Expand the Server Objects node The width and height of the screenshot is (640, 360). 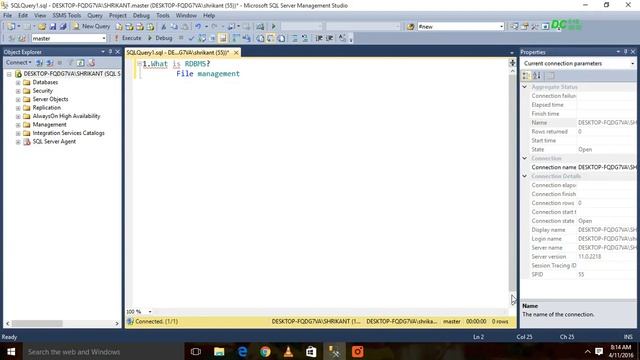click(x=18, y=100)
